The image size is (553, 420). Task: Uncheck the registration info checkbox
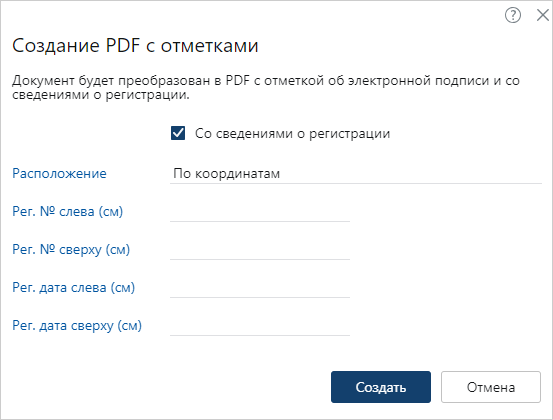178,133
